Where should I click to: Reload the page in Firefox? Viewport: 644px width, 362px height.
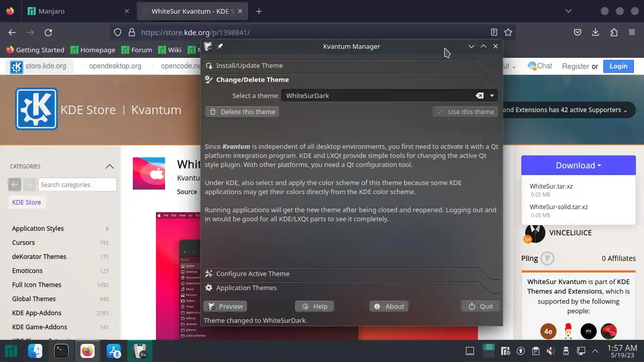click(x=48, y=32)
